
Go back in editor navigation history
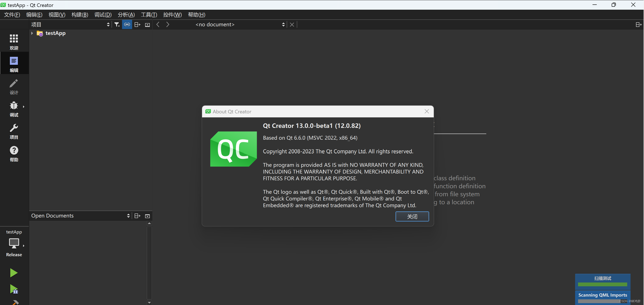[x=158, y=25]
